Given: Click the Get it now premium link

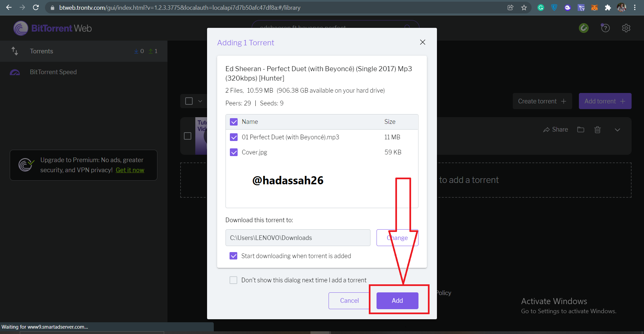Looking at the screenshot, I should (x=130, y=170).
